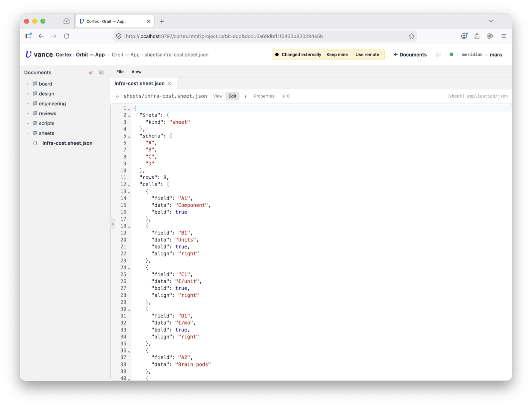Viewport: 532px width, 407px height.
Task: Select the Cortex · Orbit — App browser tab
Action: pos(115,21)
